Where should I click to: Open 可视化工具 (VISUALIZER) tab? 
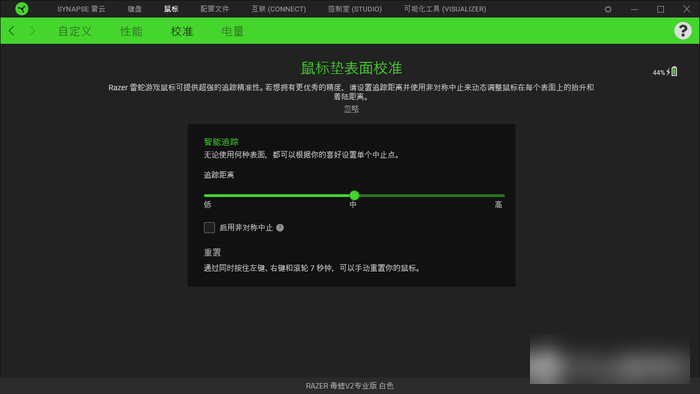pos(445,9)
